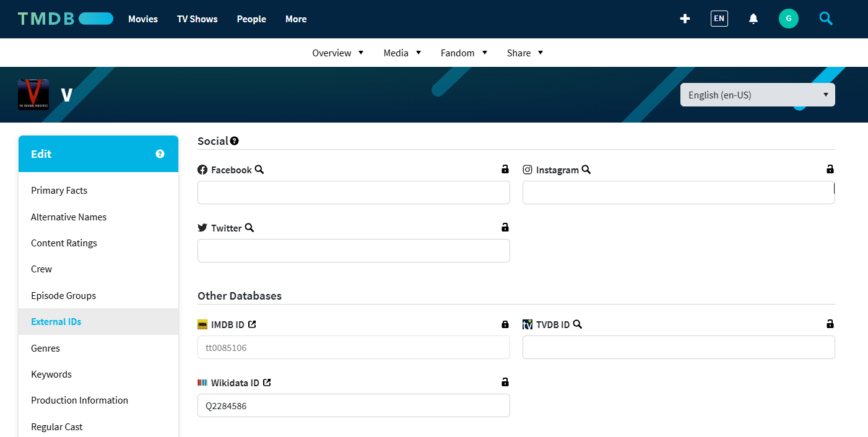
Task: Click TVDB ID search magnifier icon
Action: click(x=578, y=324)
